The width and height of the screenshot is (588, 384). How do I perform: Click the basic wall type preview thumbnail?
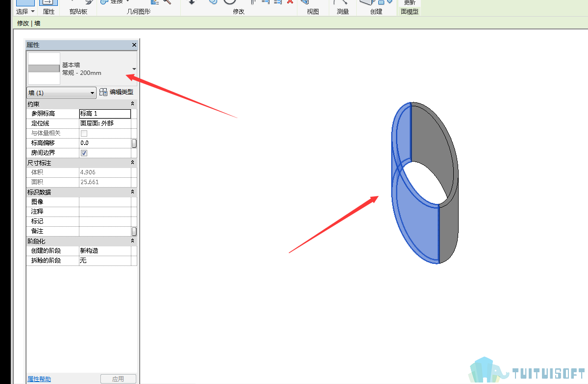pos(44,69)
